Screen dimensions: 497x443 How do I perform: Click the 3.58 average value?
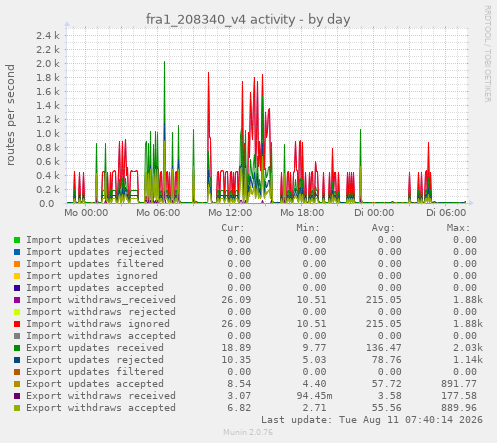390,396
